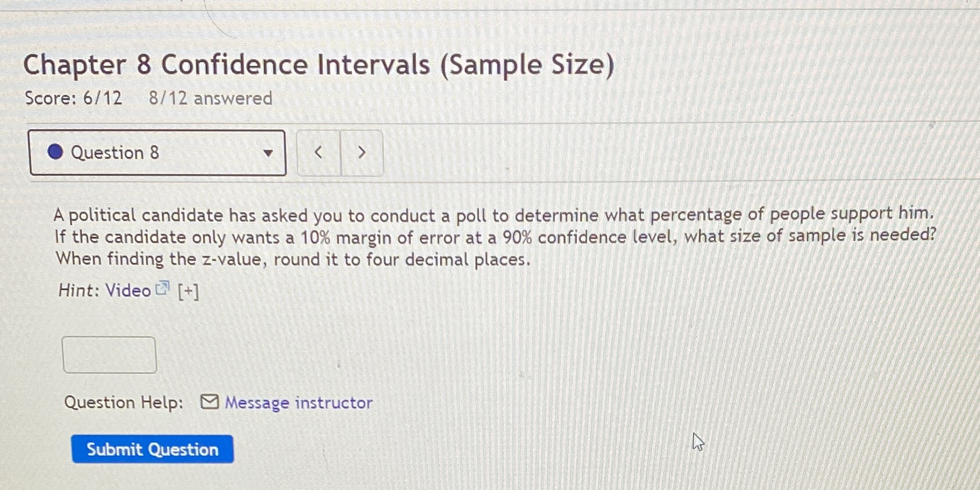Go to the previous question with left chevron
The image size is (980, 490).
pos(318,152)
